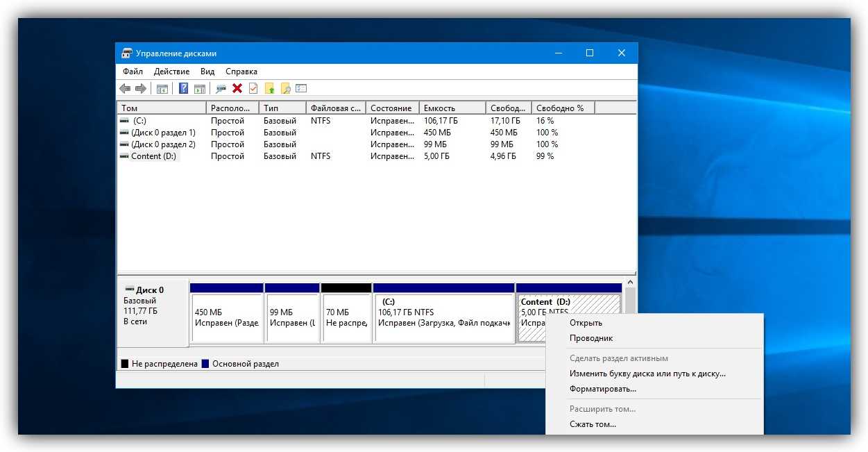Select the (C:) volume name

139,121
